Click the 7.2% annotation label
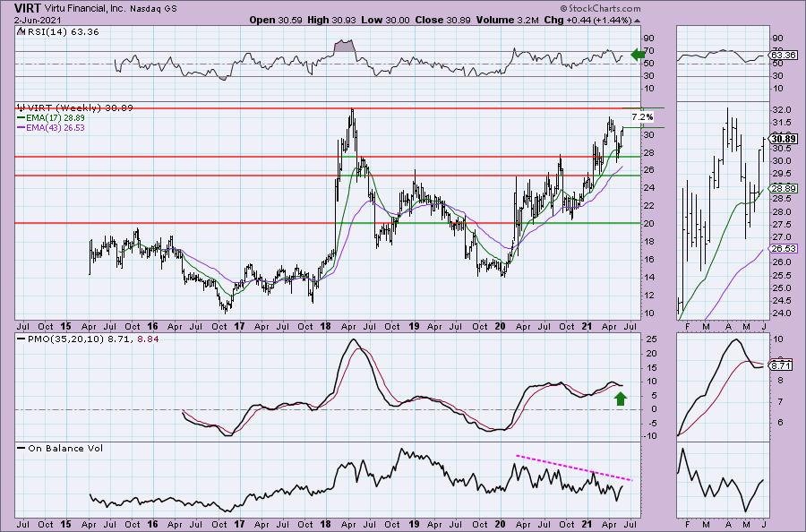 pos(641,116)
